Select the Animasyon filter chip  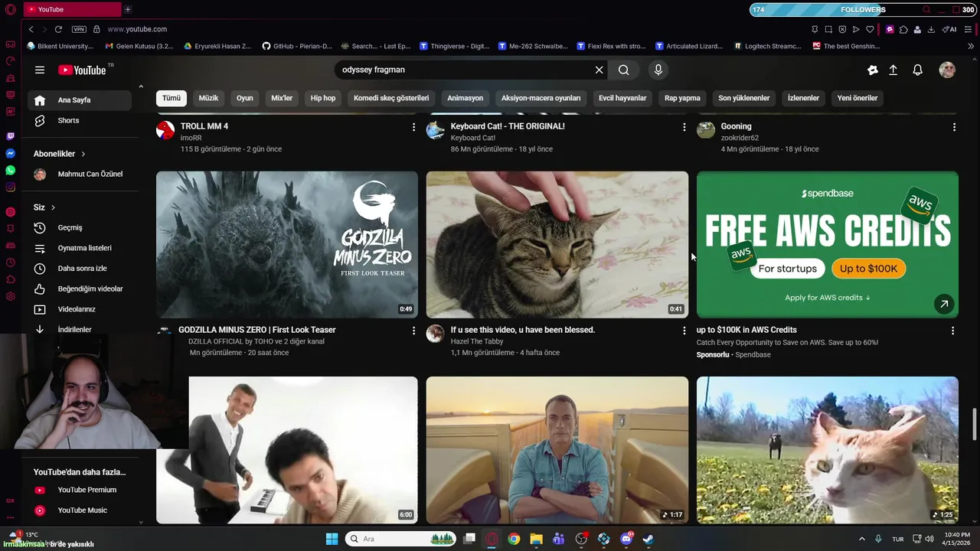coord(465,98)
